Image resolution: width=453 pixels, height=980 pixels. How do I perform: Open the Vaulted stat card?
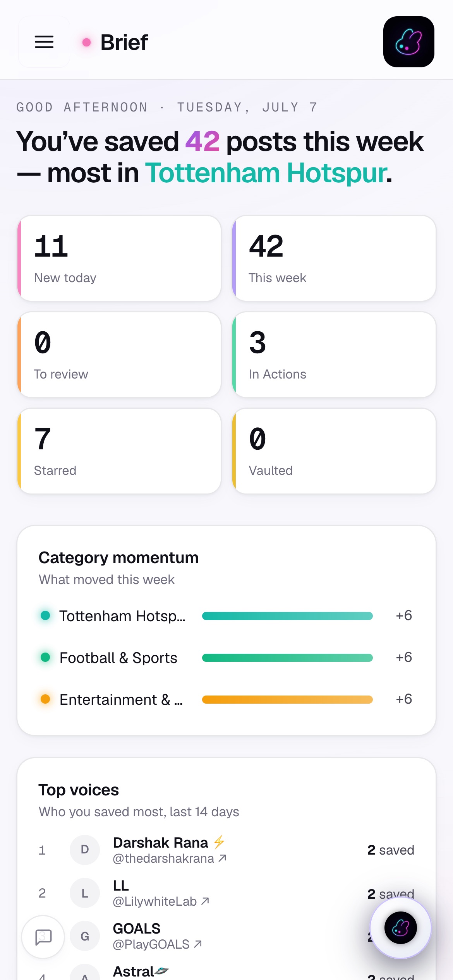pos(334,451)
